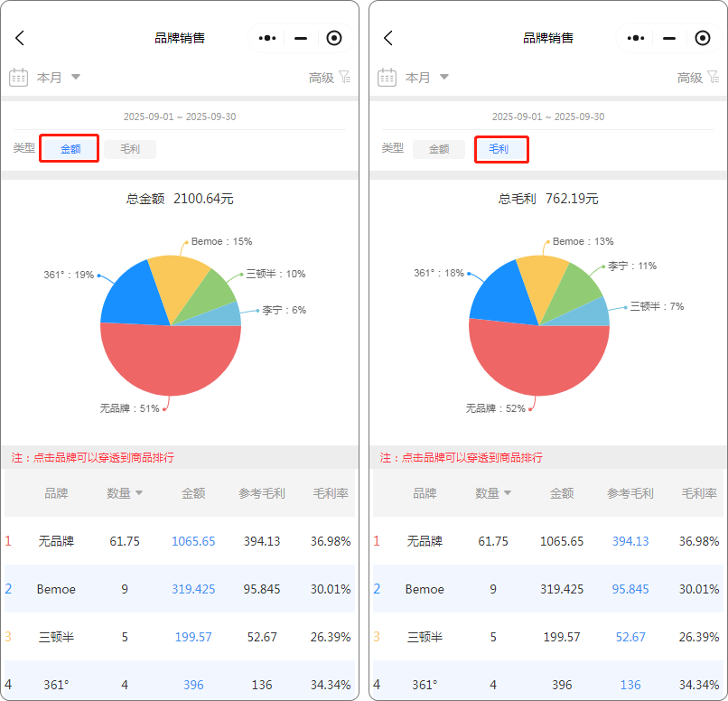Click amount 1065.65 in left table

pyautogui.click(x=193, y=541)
